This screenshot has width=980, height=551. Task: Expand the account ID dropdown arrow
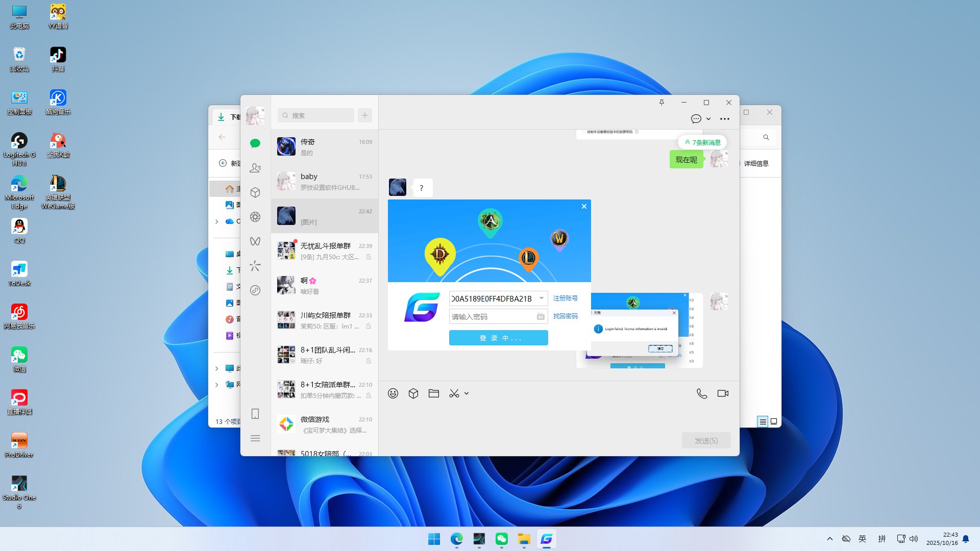541,298
